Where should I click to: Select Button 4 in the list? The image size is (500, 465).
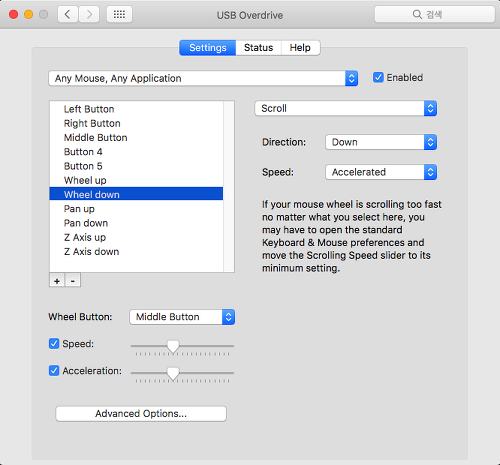(x=136, y=152)
